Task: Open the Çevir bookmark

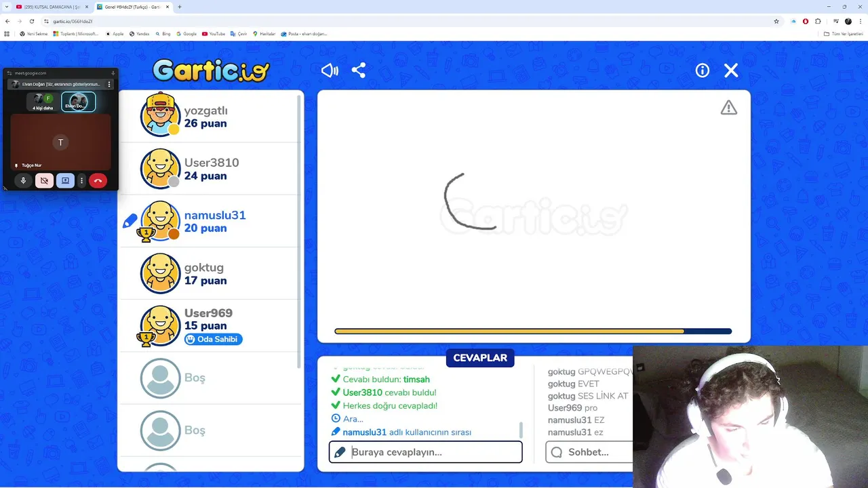Action: point(239,33)
